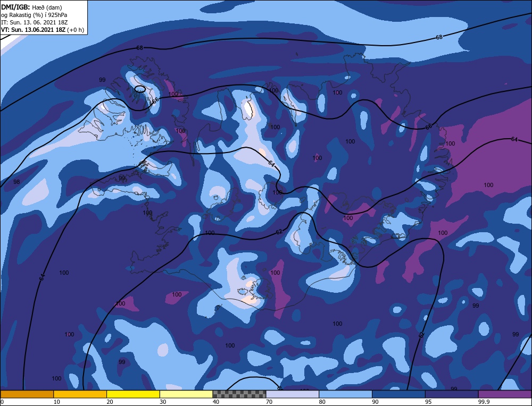The height and width of the screenshot is (406, 532).
Task: Click the '98' humidity value at left edge
Action: click(16, 182)
